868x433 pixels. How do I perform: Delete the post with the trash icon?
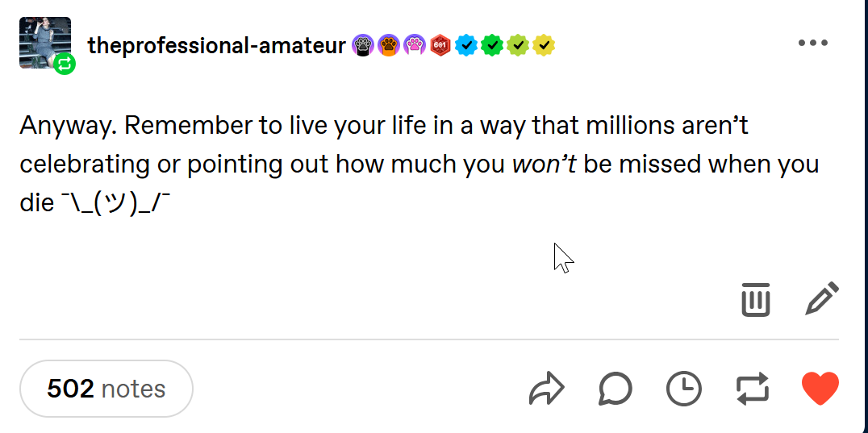click(755, 300)
